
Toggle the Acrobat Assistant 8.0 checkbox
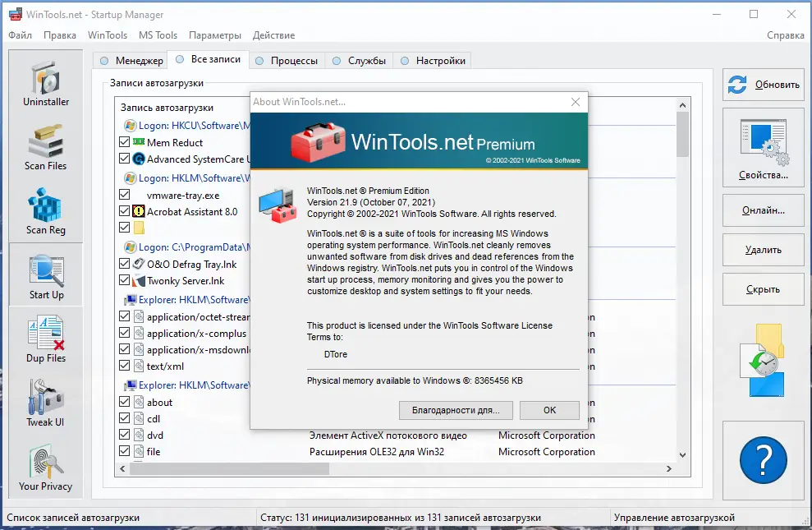point(124,211)
